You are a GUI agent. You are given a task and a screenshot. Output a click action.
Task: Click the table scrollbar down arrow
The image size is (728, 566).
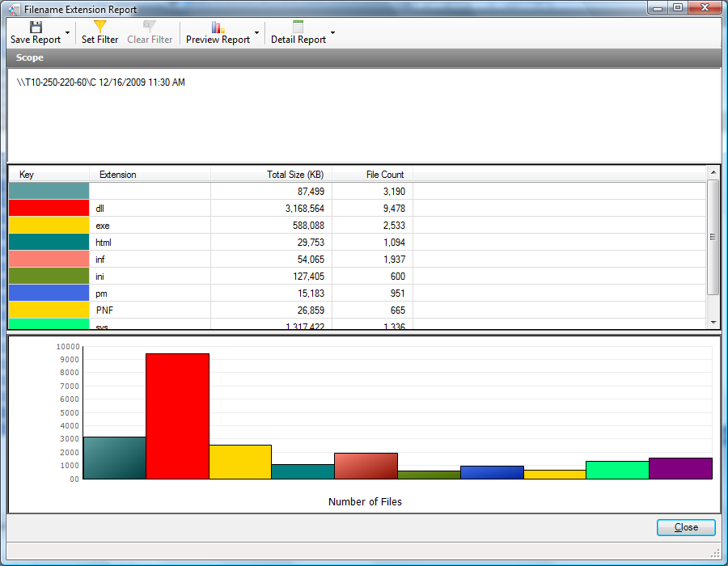[x=713, y=323]
